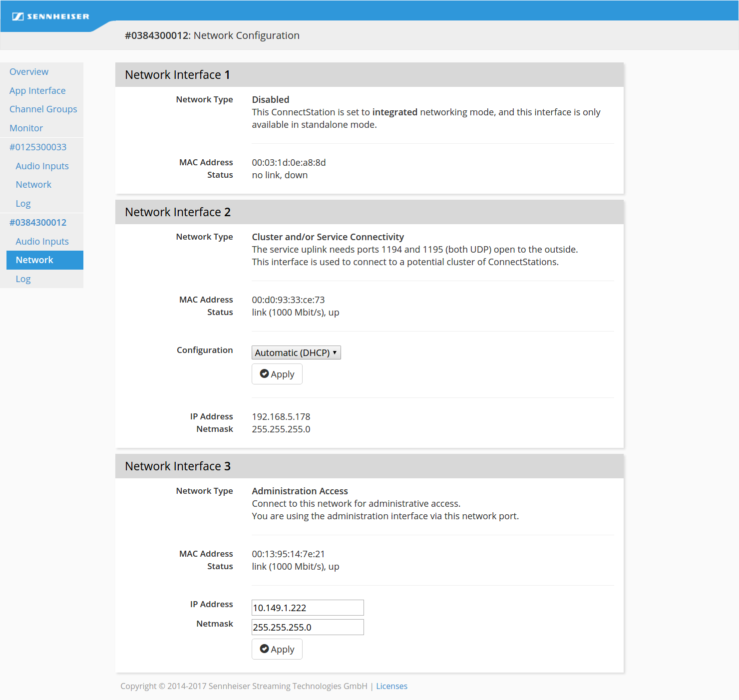Viewport: 739px width, 700px height.
Task: Click checkmark icon on Interface 2 Apply
Action: pyautogui.click(x=265, y=374)
